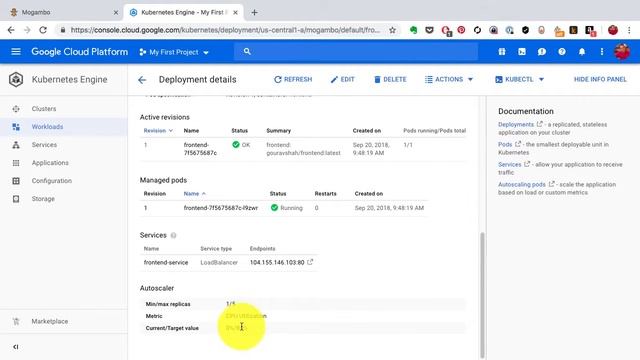640x360 pixels.
Task: Click the Min/max replicas label
Action: point(168,304)
